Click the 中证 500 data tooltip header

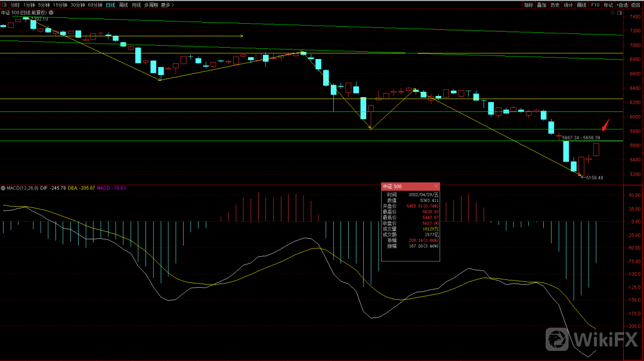[410, 186]
